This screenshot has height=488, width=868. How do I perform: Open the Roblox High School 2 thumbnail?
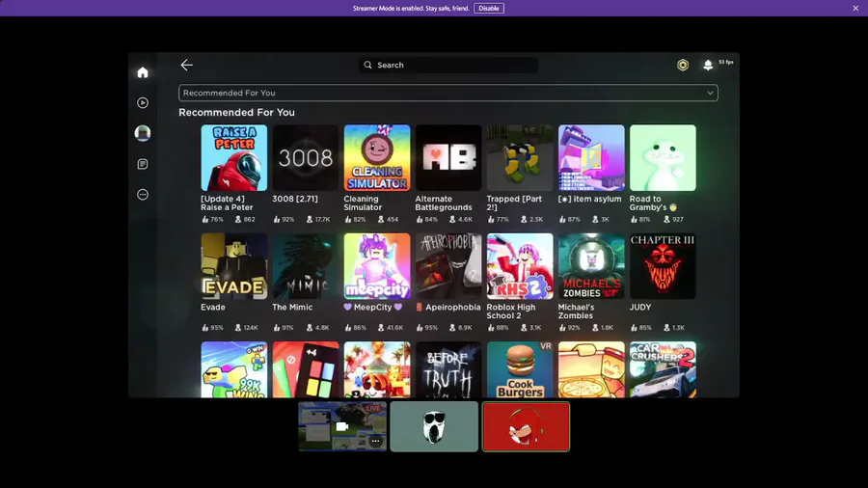click(x=520, y=266)
